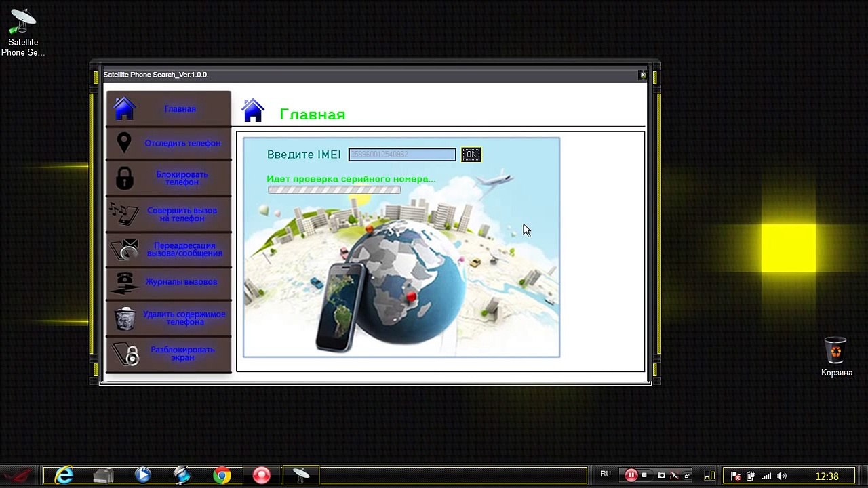Click the RU language indicator

click(x=606, y=474)
